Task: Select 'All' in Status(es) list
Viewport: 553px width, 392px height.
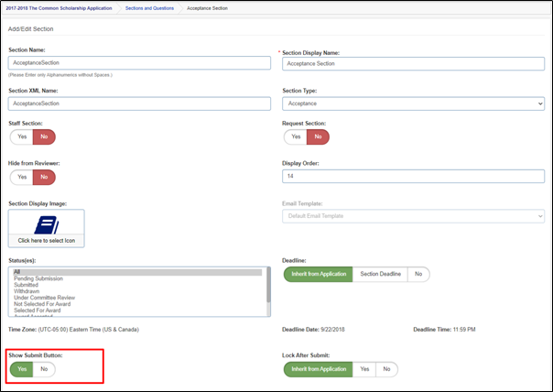Action: pyautogui.click(x=137, y=272)
